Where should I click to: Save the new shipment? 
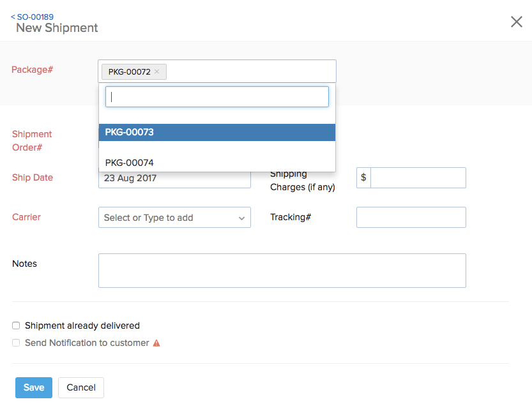click(x=33, y=387)
